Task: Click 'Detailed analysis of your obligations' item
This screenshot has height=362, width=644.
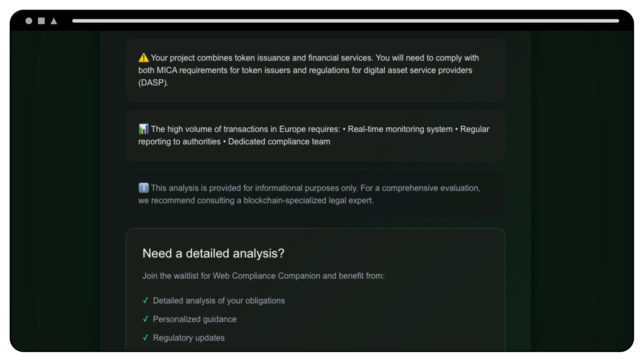Action: (219, 300)
